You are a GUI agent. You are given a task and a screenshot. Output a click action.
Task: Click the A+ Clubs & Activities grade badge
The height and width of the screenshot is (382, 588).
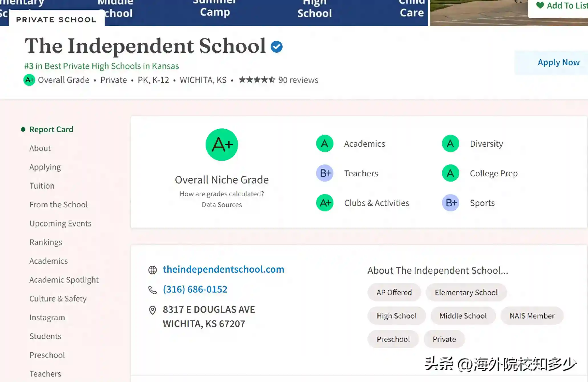tap(325, 203)
